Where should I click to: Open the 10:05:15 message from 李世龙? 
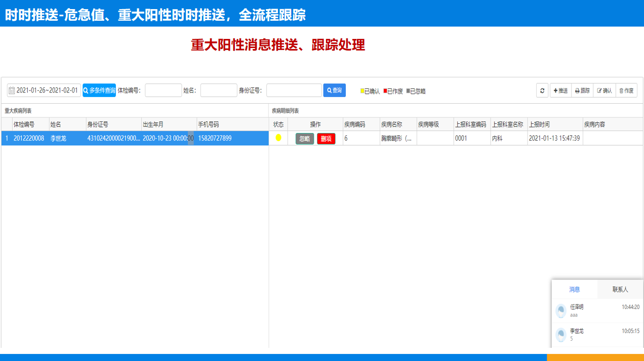(597, 335)
